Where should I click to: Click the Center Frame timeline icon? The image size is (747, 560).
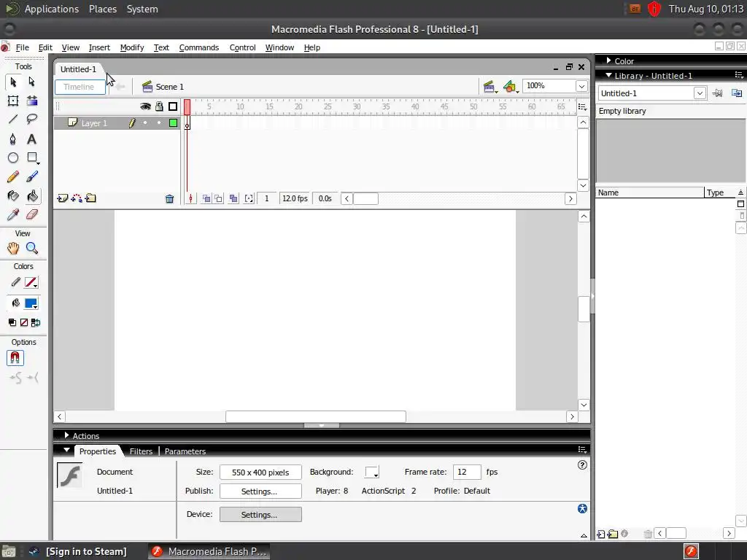pos(190,198)
